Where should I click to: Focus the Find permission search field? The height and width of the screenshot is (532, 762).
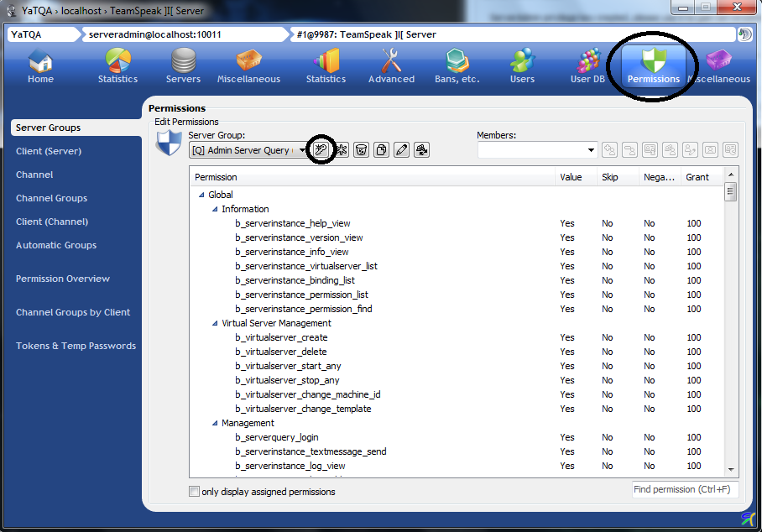[x=686, y=489]
